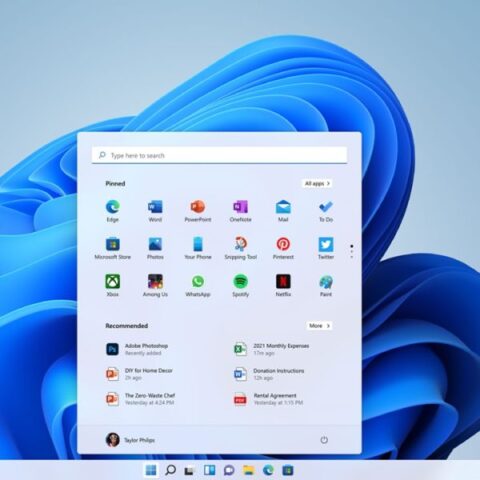The image size is (480, 480).
Task: Open the Snipping Tool
Action: tap(240, 248)
